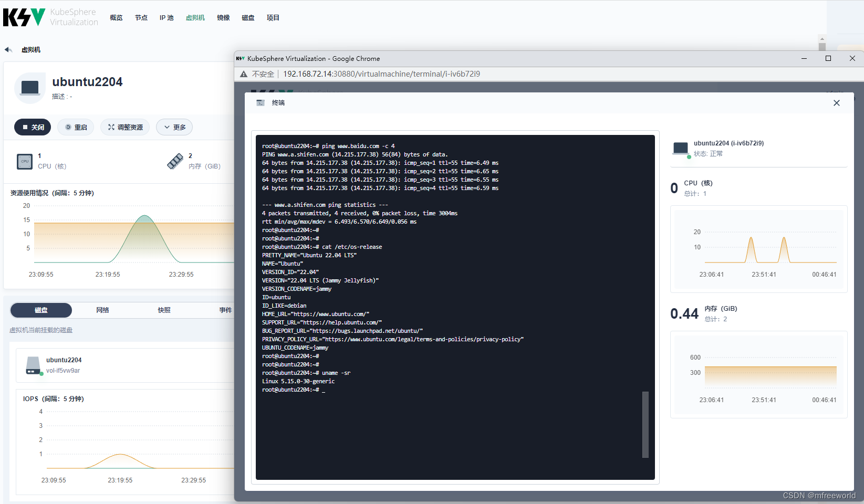Switch to the 磁盘 tab

coord(41,310)
